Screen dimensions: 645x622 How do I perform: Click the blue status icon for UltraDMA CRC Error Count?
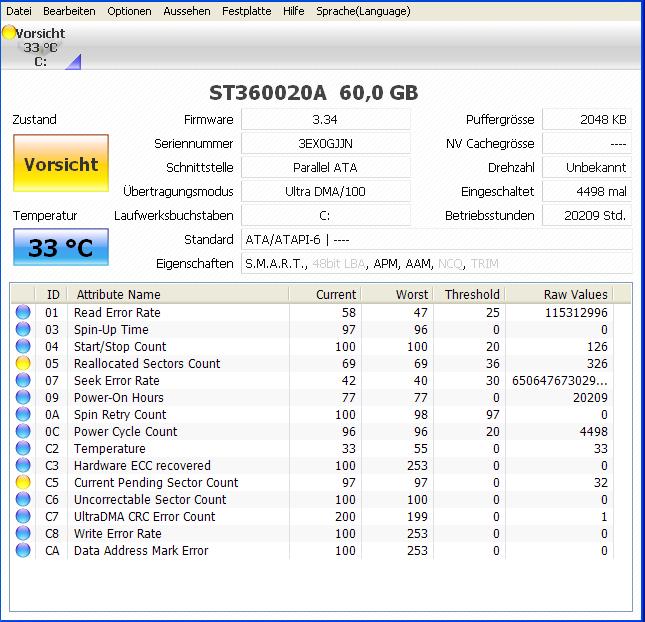point(23,516)
